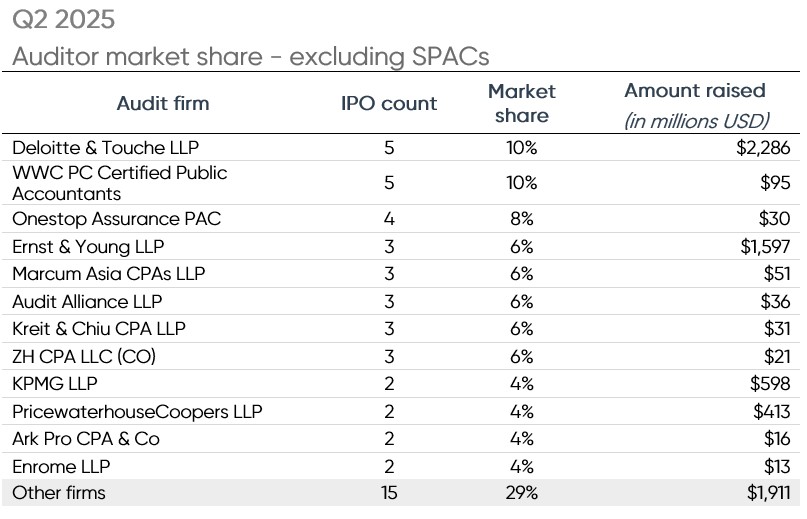Select the 'Market share' column header
Screen dimensions: 807x519
coord(521,104)
